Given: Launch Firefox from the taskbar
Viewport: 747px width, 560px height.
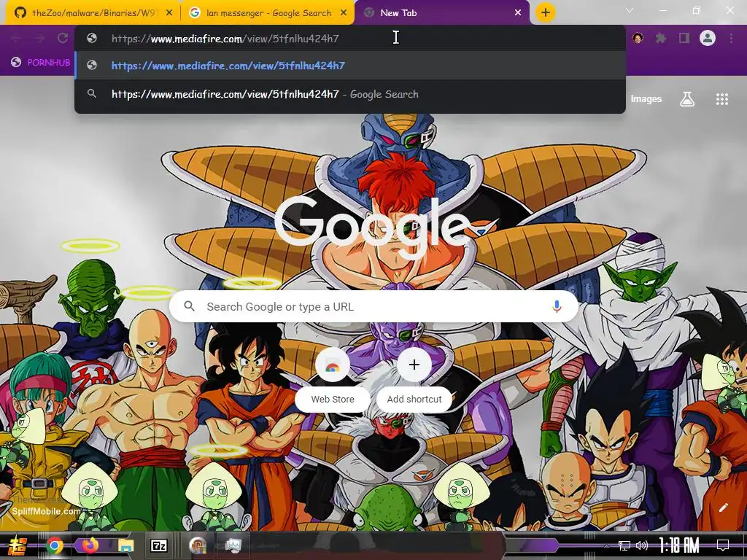Looking at the screenshot, I should point(90,545).
